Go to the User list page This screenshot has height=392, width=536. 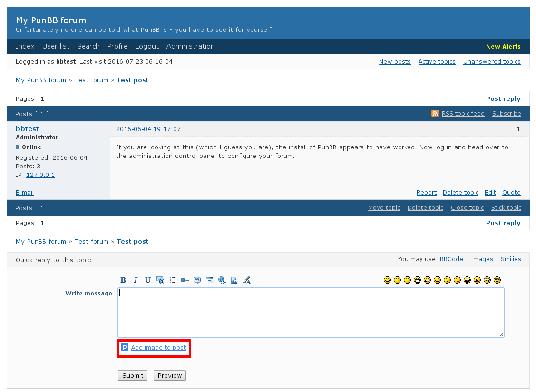(x=56, y=46)
